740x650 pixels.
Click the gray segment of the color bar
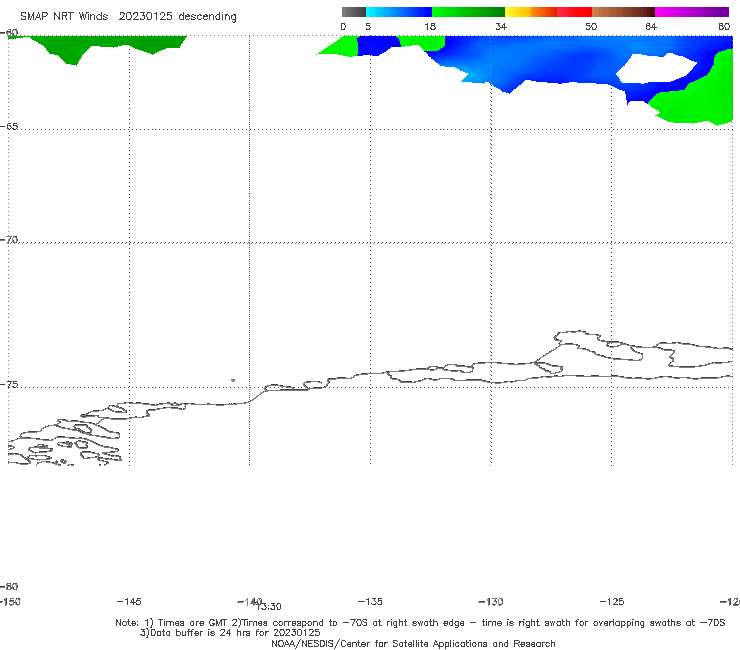tap(353, 12)
